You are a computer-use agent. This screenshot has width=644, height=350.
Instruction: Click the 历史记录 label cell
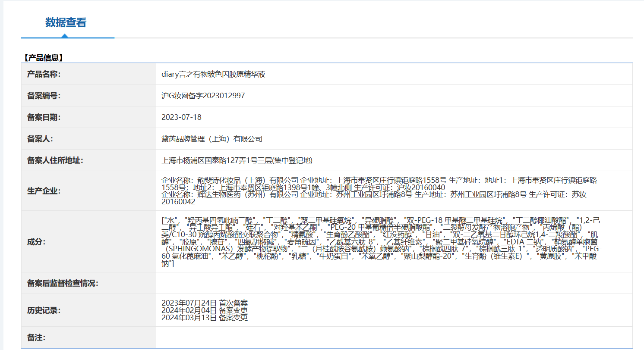coord(88,310)
